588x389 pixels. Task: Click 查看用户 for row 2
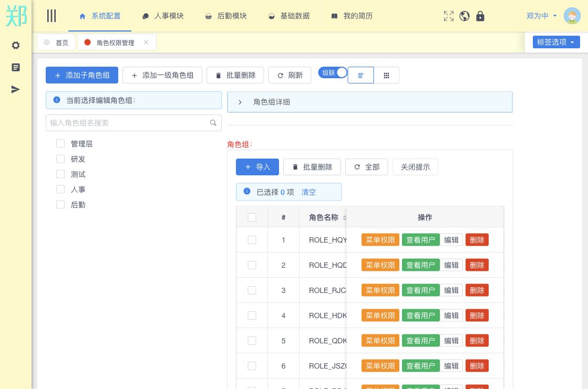coord(421,265)
